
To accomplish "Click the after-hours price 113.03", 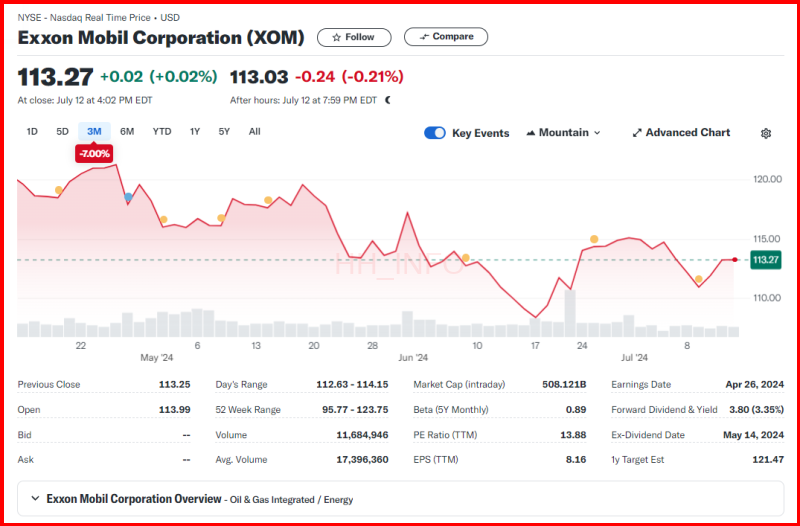I will [259, 77].
